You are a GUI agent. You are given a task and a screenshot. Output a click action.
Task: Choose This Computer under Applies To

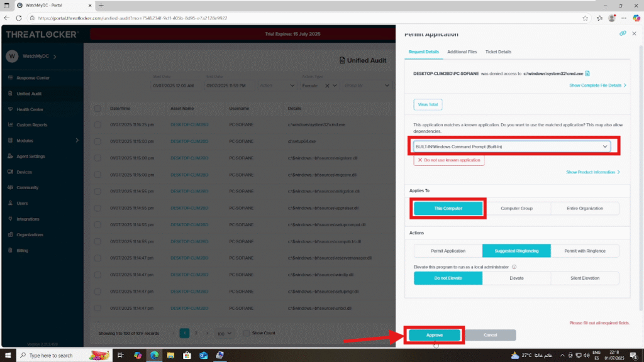[448, 209]
